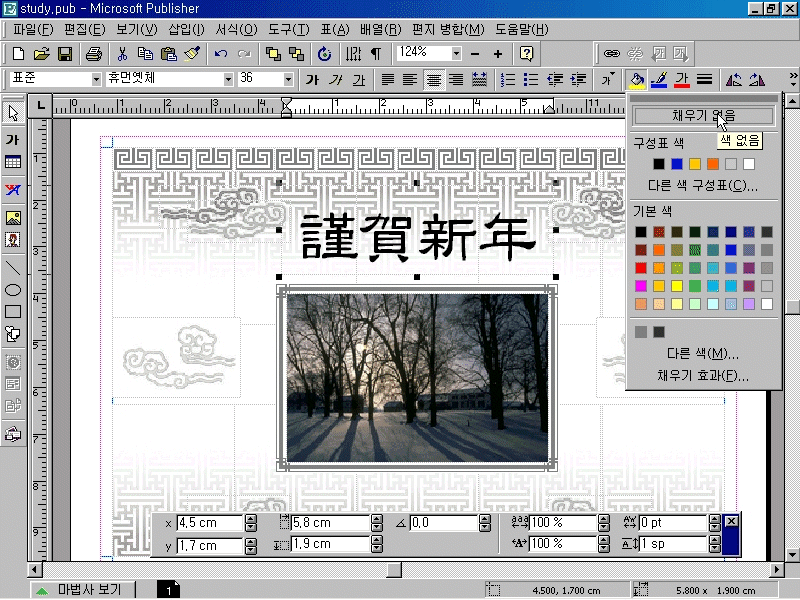The height and width of the screenshot is (600, 800).
Task: Rotate the object left
Action: point(734,80)
